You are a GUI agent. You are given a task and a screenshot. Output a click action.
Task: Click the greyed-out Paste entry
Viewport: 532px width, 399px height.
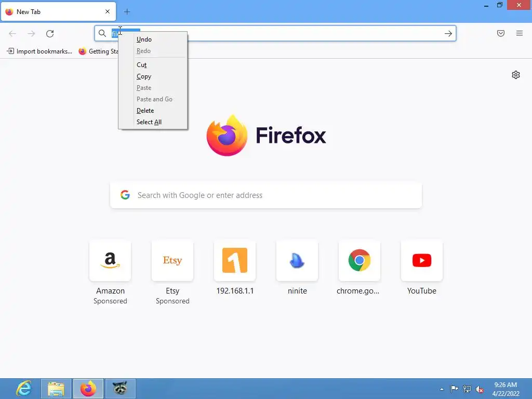[153, 88]
